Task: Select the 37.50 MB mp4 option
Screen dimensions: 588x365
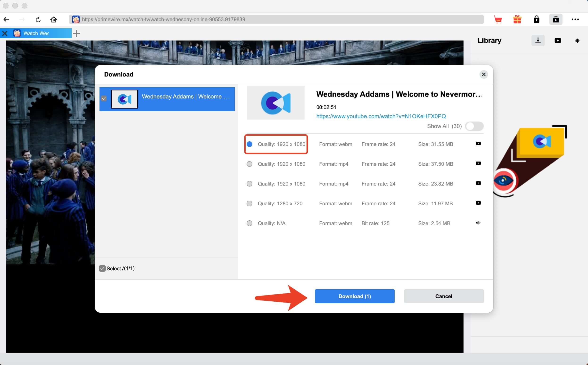Action: pyautogui.click(x=249, y=164)
